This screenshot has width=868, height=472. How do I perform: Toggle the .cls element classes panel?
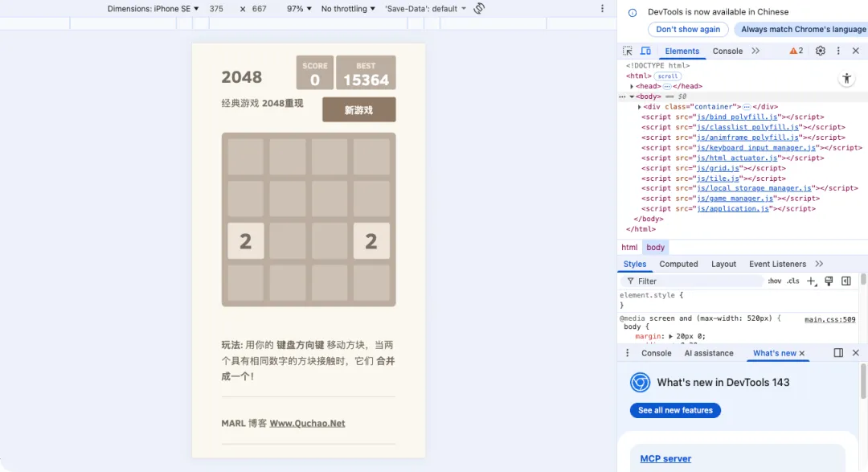(x=792, y=281)
